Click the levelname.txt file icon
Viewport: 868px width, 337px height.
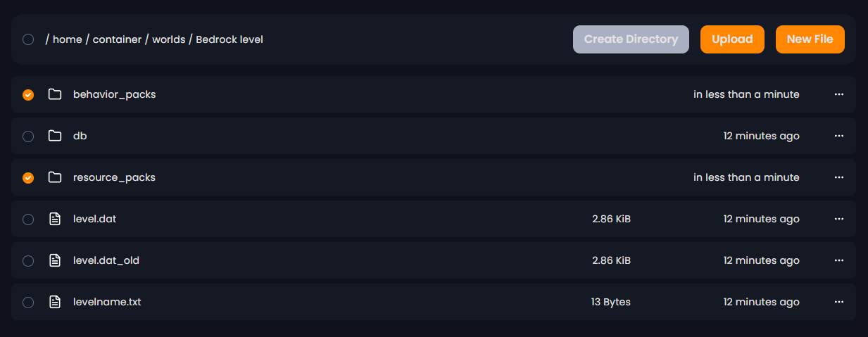coord(55,302)
